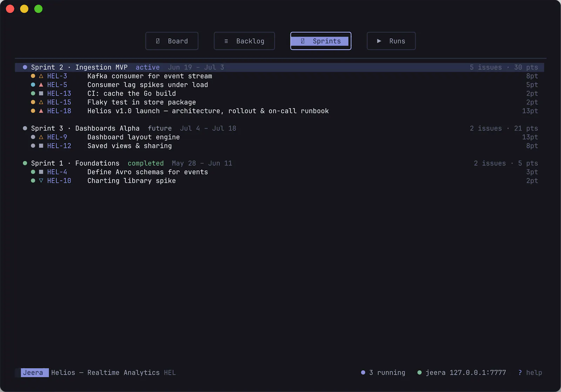Open the Runs tab
561x392 pixels.
[391, 41]
